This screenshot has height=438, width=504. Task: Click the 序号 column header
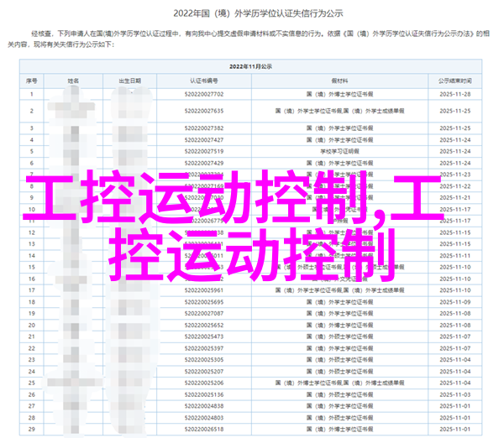(x=31, y=81)
